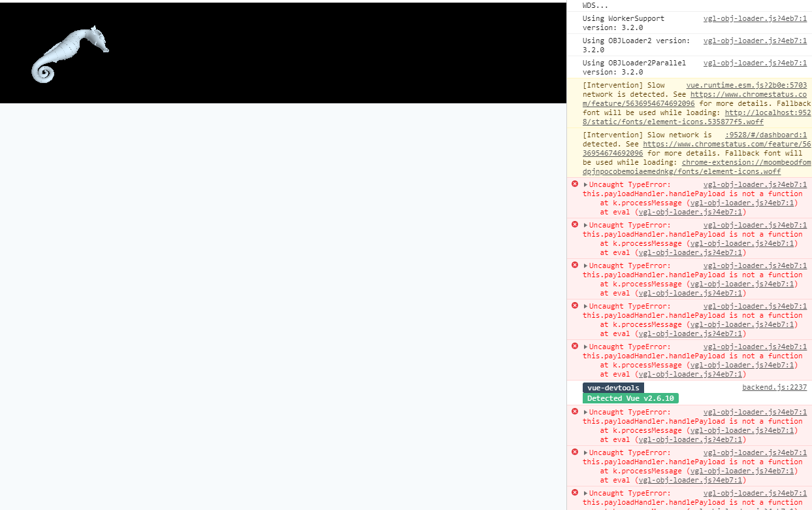Click the error icon just below vue-devtools badge
This screenshot has width=812, height=510.
click(x=575, y=411)
